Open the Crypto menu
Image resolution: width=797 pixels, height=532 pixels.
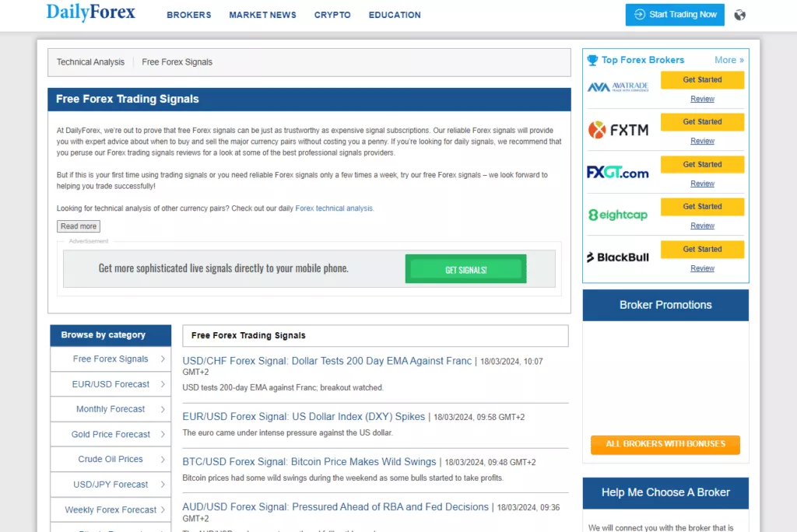tap(332, 16)
